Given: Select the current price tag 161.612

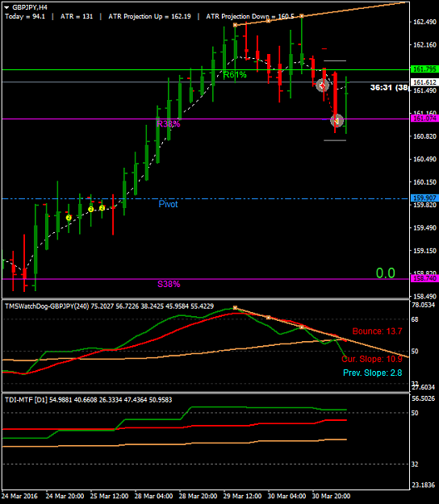Looking at the screenshot, I should [424, 82].
